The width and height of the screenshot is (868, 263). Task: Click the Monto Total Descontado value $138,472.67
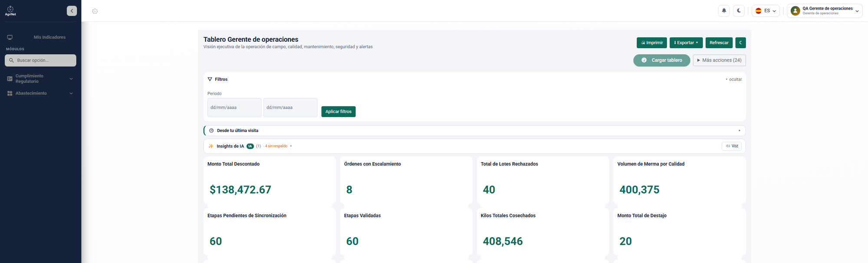240,190
